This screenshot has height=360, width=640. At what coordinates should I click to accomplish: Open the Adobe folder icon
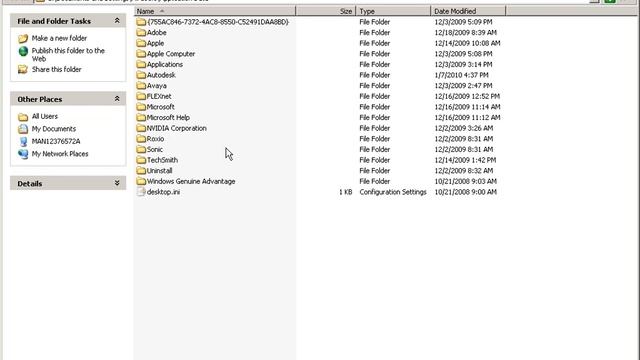tap(141, 32)
